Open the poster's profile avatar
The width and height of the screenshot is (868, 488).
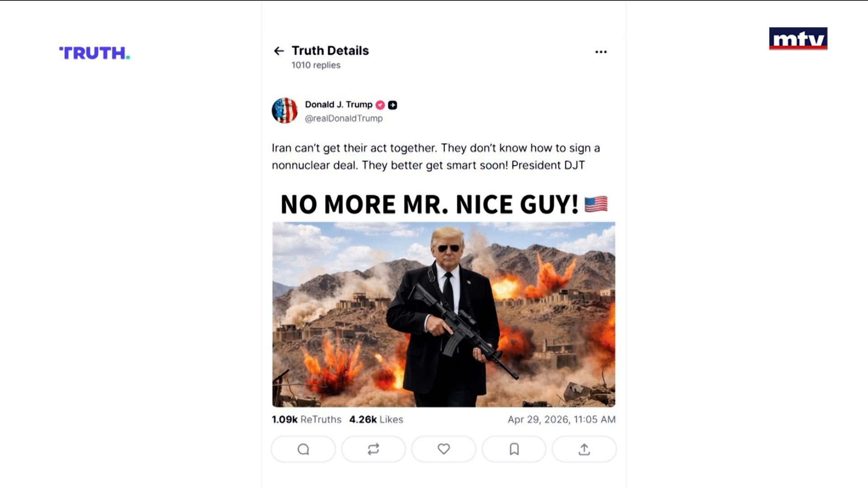tap(284, 111)
